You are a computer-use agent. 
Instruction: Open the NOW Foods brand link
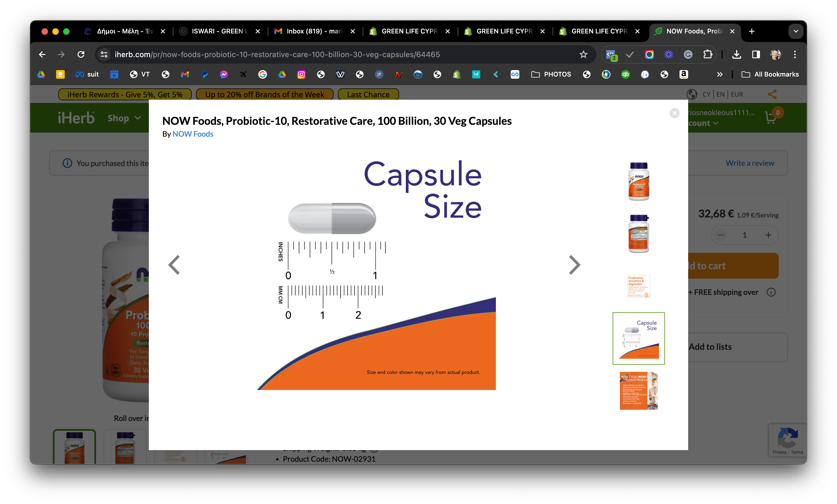(x=193, y=134)
